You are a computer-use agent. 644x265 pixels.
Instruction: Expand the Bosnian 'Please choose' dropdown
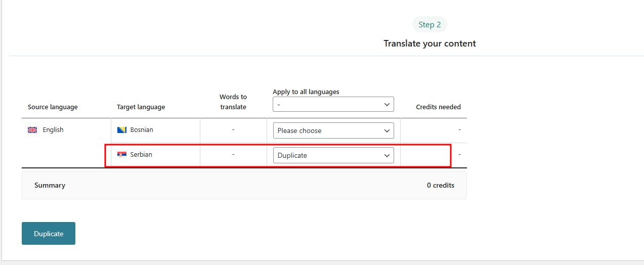333,130
